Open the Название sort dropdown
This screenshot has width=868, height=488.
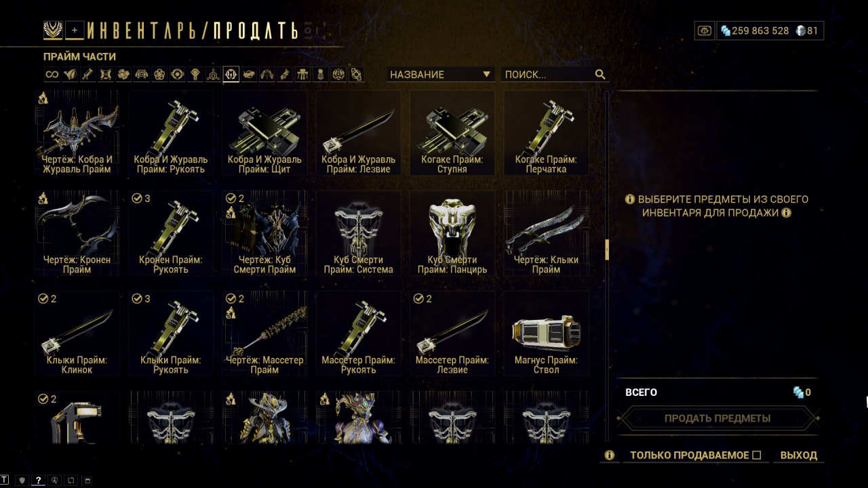click(x=441, y=75)
